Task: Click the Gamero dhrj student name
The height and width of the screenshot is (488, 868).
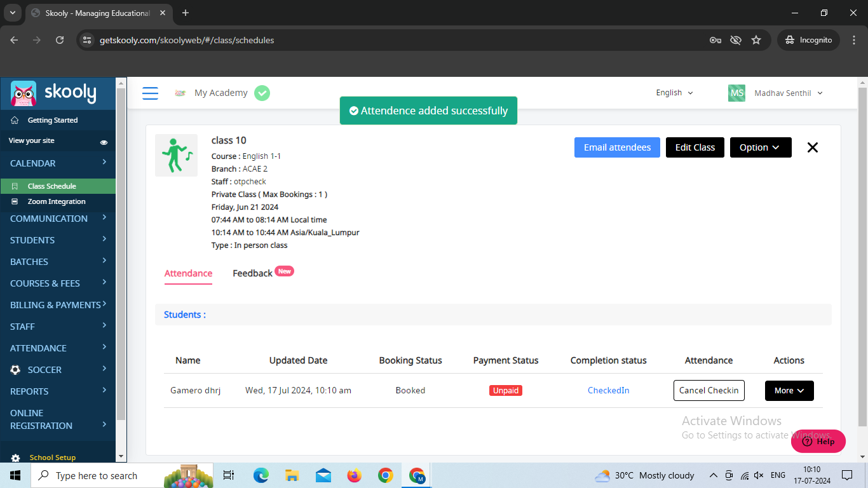Action: tap(196, 391)
